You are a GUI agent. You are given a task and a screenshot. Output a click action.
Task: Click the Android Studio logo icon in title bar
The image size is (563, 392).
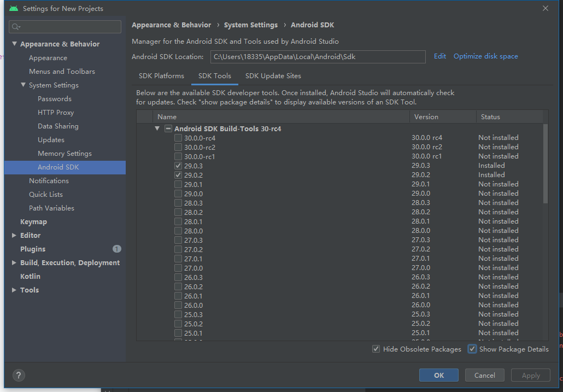[x=14, y=8]
